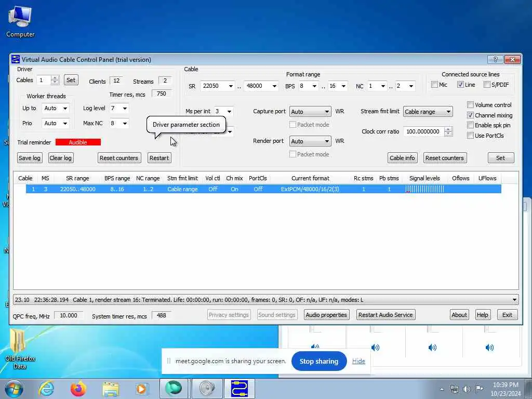Open the network tray icon

tap(454, 389)
